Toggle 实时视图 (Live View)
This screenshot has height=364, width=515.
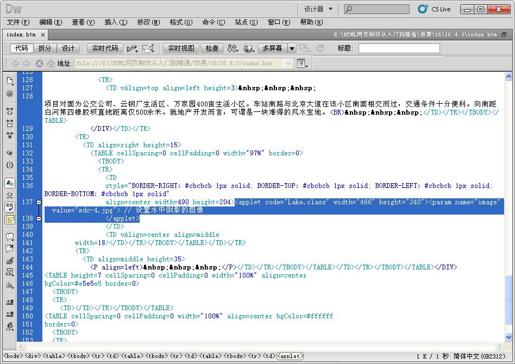[x=181, y=48]
